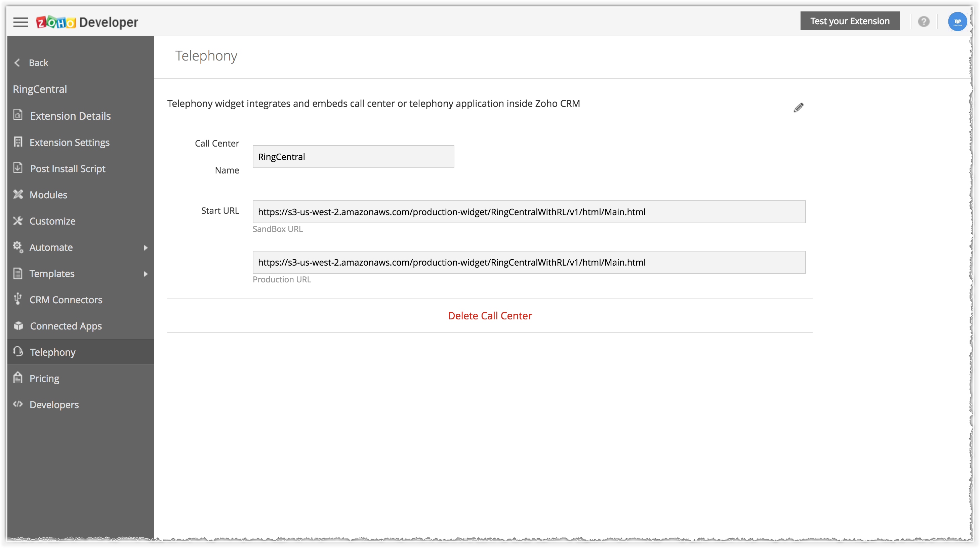The image size is (980, 548).
Task: Click Test your Extension button
Action: tap(849, 20)
